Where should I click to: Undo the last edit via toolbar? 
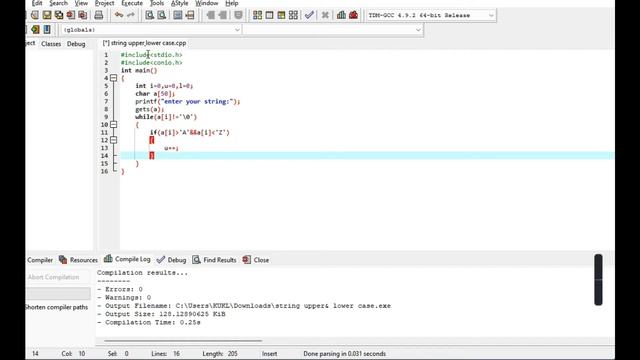[119, 15]
